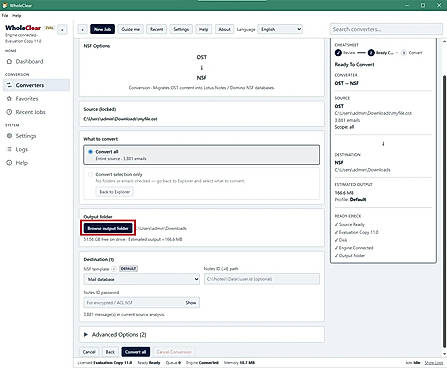
Task: Click the sidebar Help question icon
Action: pyautogui.click(x=9, y=163)
